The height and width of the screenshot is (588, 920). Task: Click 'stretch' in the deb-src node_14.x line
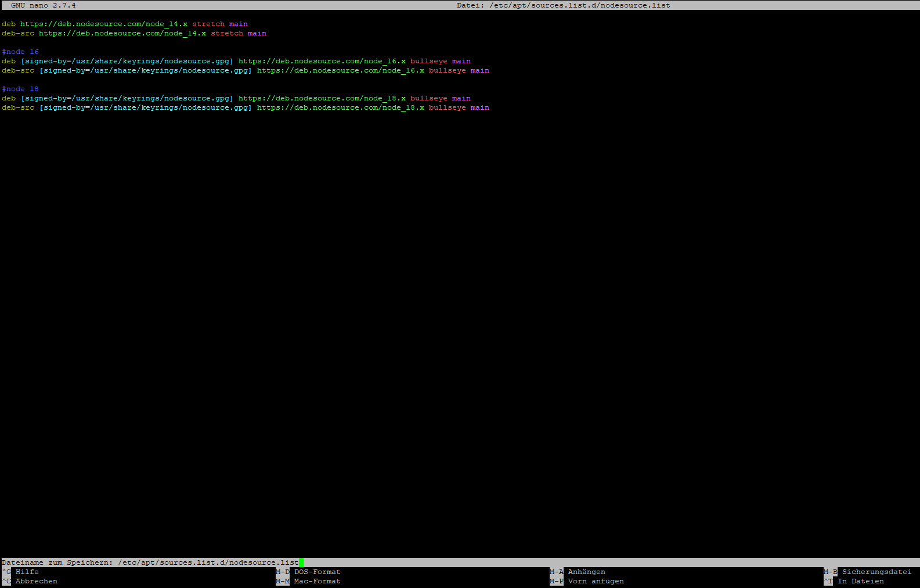[x=227, y=33]
